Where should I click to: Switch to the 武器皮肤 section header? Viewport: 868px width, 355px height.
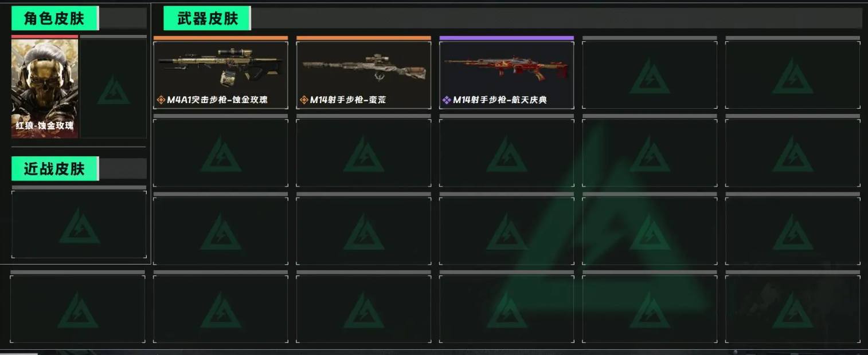point(207,18)
